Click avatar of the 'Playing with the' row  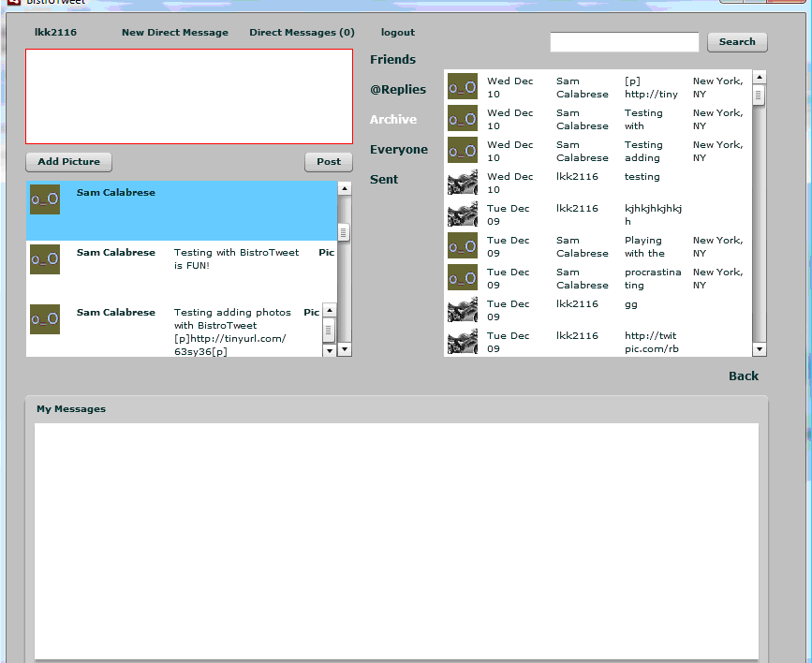coord(463,245)
